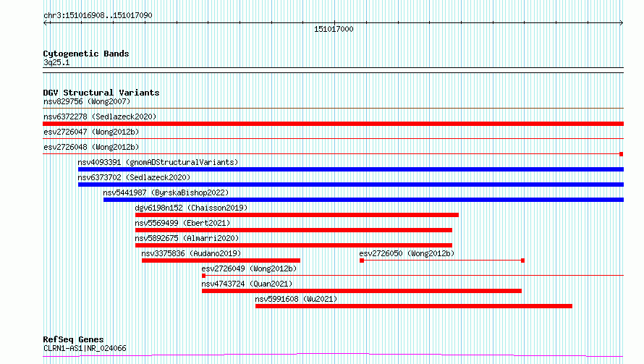This screenshot has height=364, width=644.
Task: Select the nsv5441987 (ByrskaBishop2022) blue bar
Action: point(363,200)
